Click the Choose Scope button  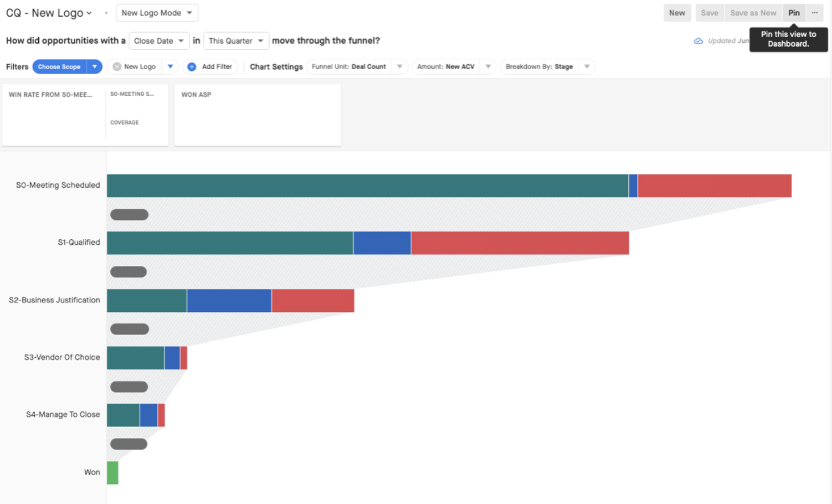(59, 66)
